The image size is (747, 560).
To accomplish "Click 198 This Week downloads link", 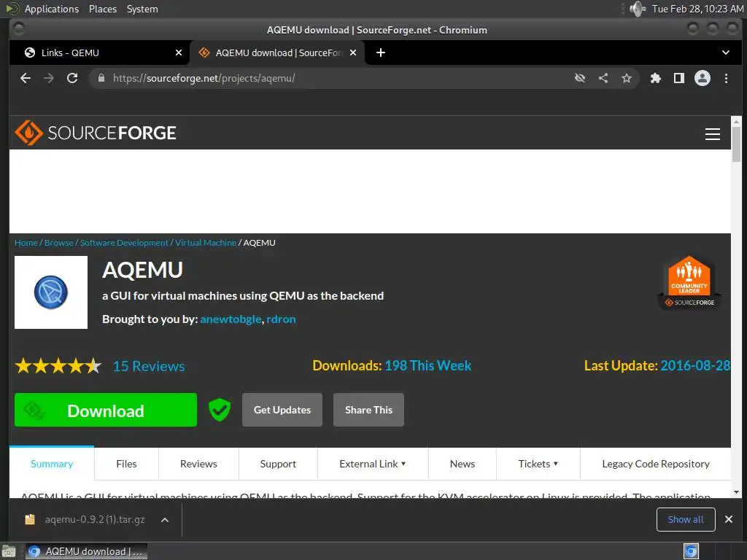I will [x=427, y=366].
